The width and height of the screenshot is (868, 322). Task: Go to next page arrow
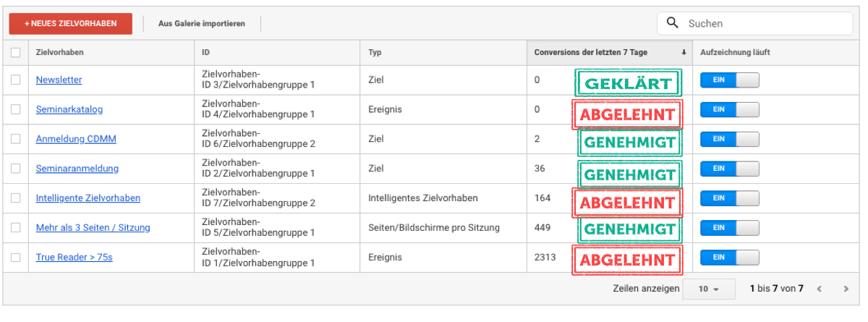click(x=846, y=289)
